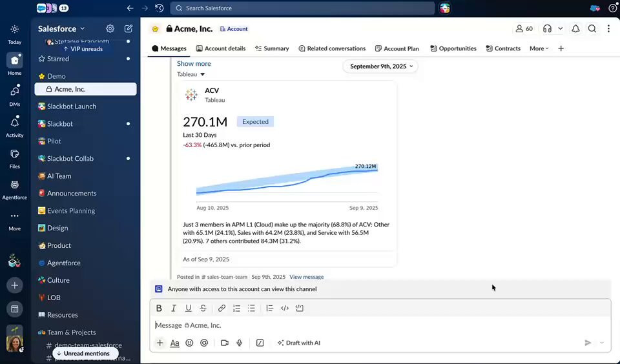620x364 pixels.
Task: Open the Opportunities tab
Action: 453,48
